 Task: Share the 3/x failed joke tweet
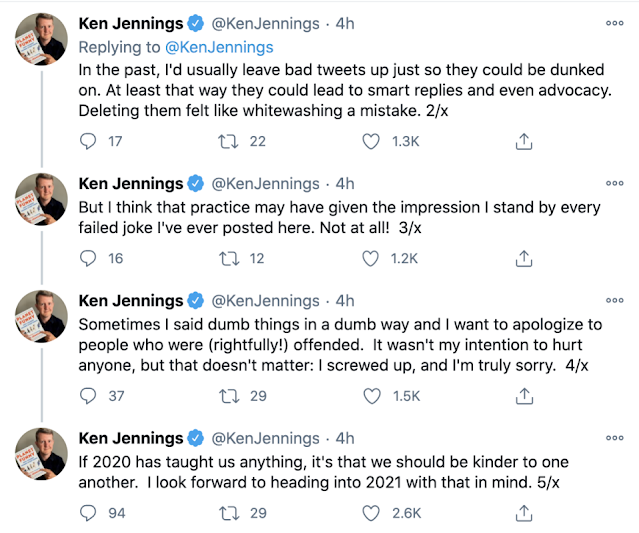[522, 258]
